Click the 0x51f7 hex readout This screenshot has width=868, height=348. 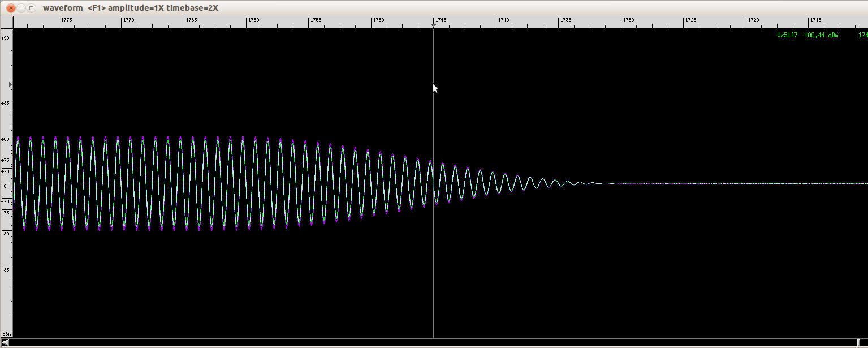(x=787, y=35)
